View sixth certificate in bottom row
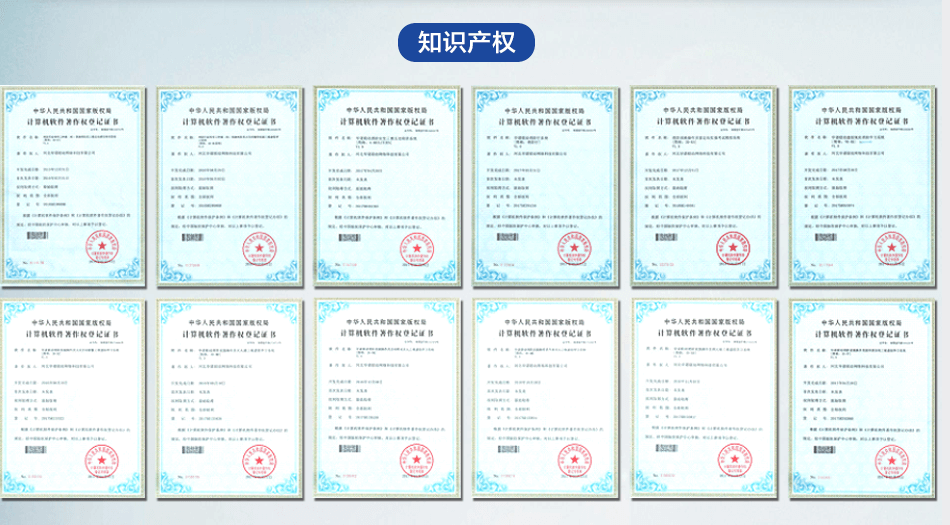Viewport: 950px width, 525px height. 862,400
